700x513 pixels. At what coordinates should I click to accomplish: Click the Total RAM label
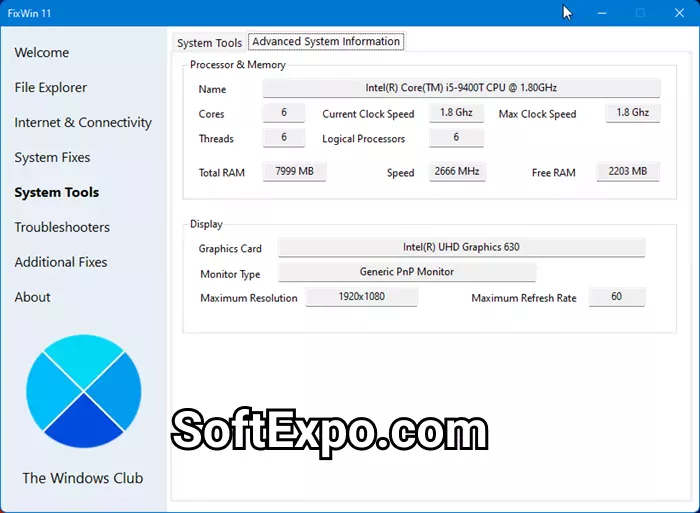coord(222,173)
